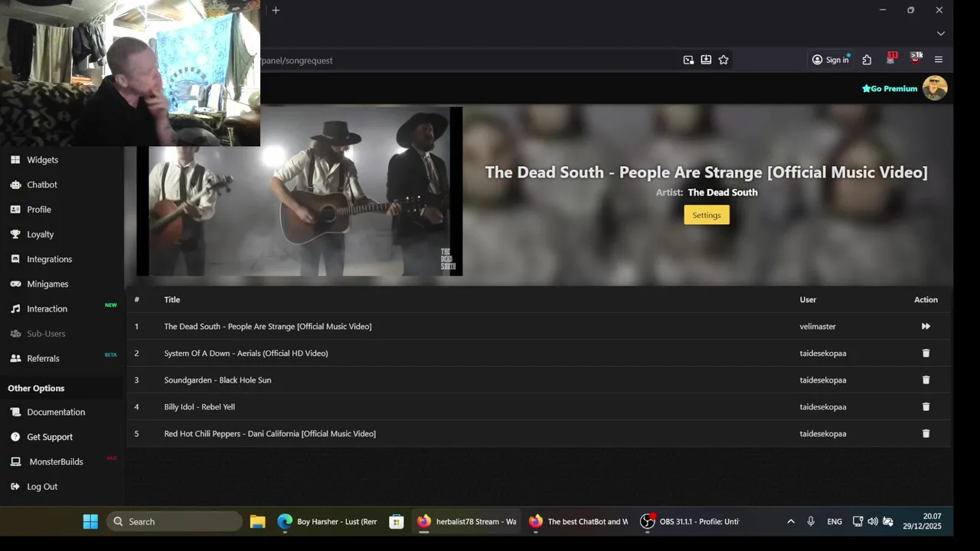This screenshot has width=980, height=551.
Task: Delete Billy Idol Rebel Yell request
Action: [926, 406]
